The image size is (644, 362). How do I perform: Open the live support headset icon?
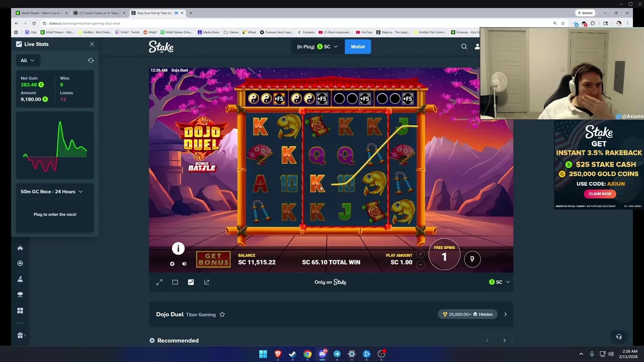click(x=619, y=337)
